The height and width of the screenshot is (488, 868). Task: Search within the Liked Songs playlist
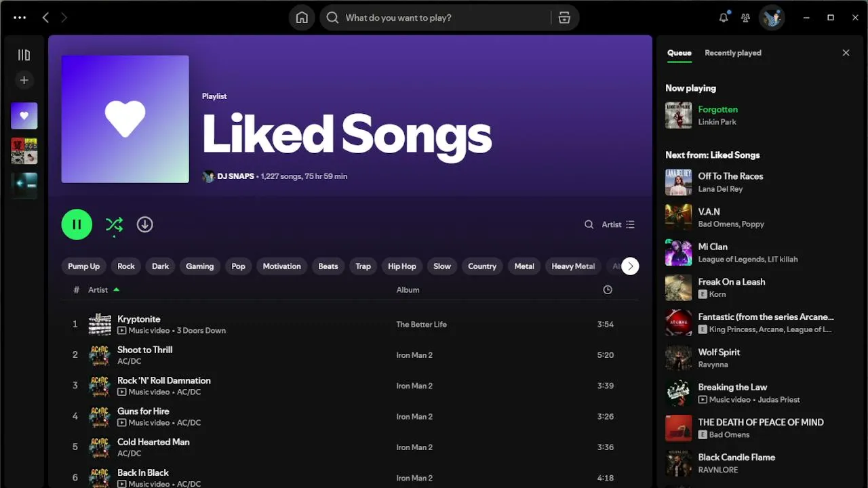(x=589, y=224)
